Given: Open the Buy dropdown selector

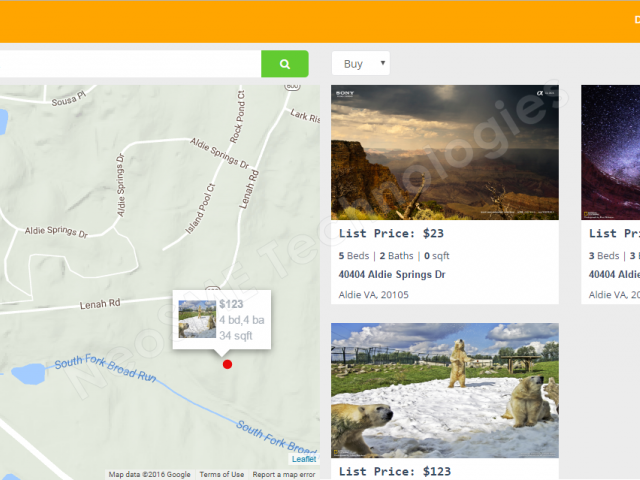Looking at the screenshot, I should click(x=360, y=64).
